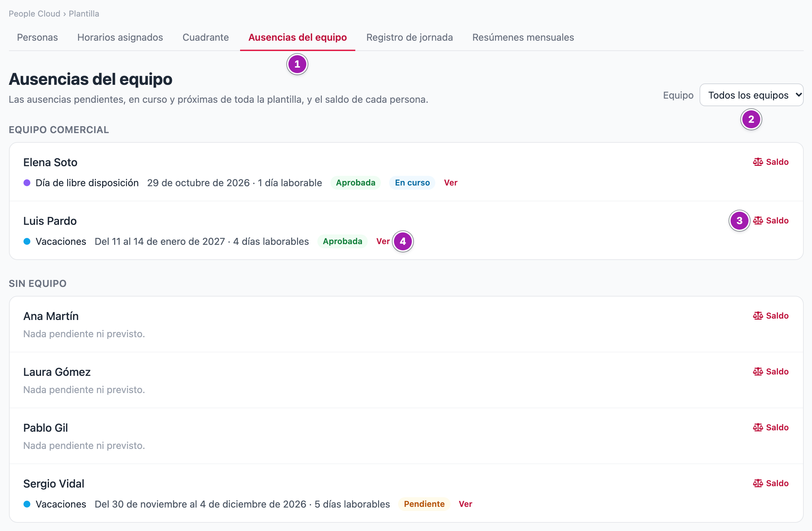Click the People Cloud breadcrumb link
Screen dimensions: 812x531
point(34,14)
